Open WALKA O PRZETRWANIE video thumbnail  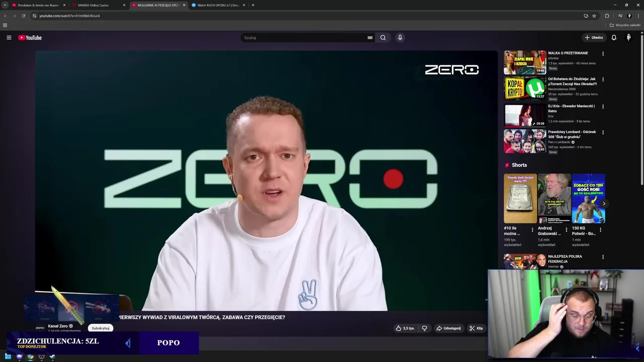pyautogui.click(x=525, y=62)
